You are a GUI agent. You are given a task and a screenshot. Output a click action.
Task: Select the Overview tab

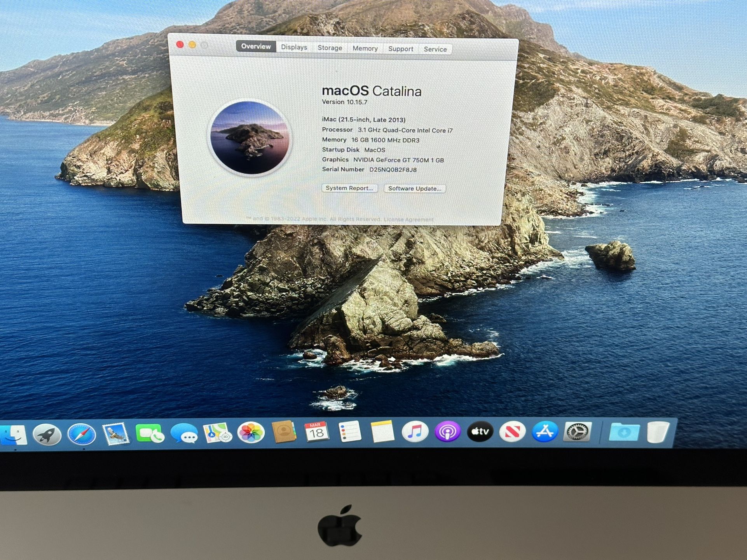pos(256,46)
